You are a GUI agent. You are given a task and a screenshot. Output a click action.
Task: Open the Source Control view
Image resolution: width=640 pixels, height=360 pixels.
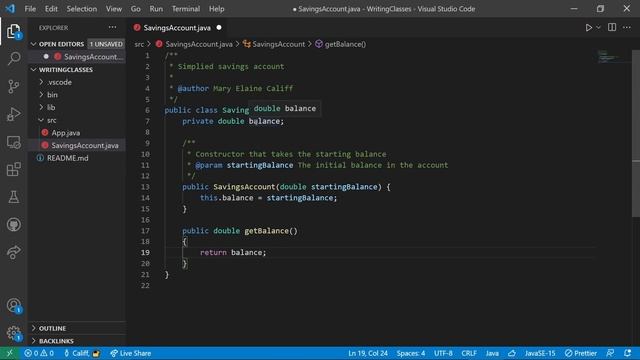pos(13,86)
